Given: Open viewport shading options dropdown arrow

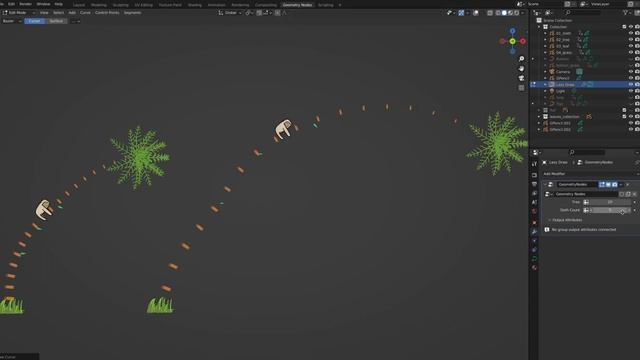Looking at the screenshot, I should click(x=523, y=13).
